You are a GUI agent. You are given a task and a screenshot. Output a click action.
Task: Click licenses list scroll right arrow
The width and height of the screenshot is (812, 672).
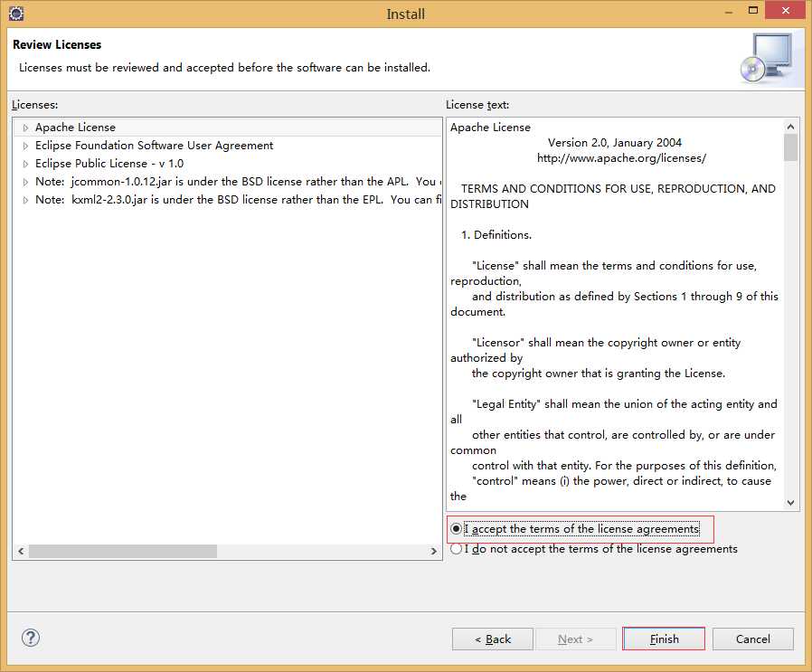434,552
